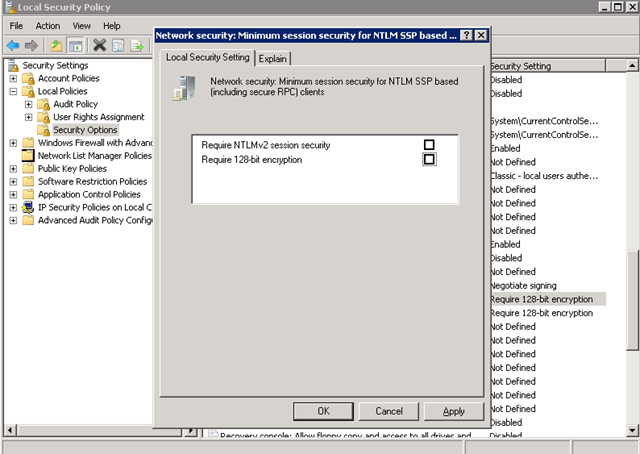640x454 pixels.
Task: Click the Account Policies folder icon
Action: (x=28, y=78)
